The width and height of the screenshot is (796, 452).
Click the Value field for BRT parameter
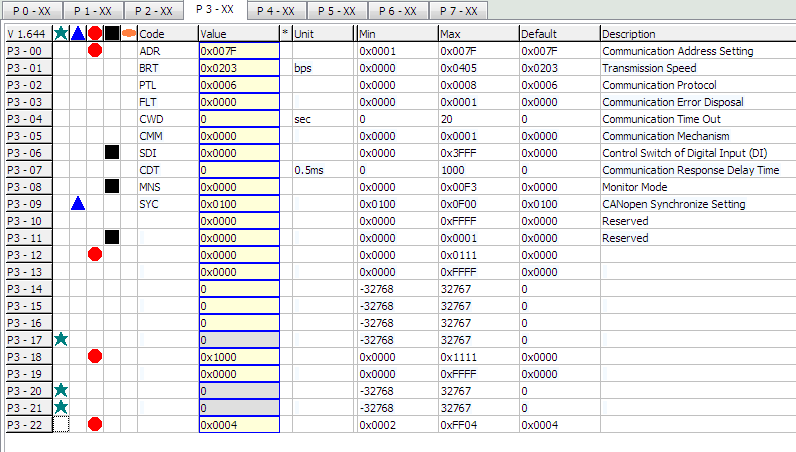pos(239,68)
